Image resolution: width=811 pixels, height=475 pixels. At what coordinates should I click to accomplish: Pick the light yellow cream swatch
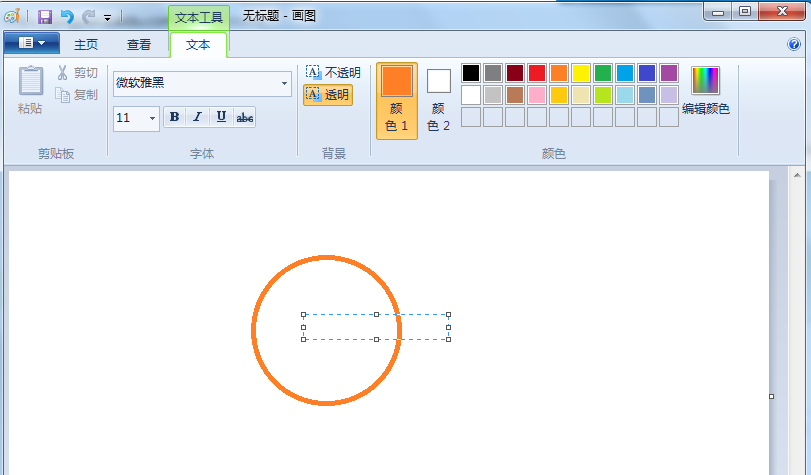[x=581, y=95]
